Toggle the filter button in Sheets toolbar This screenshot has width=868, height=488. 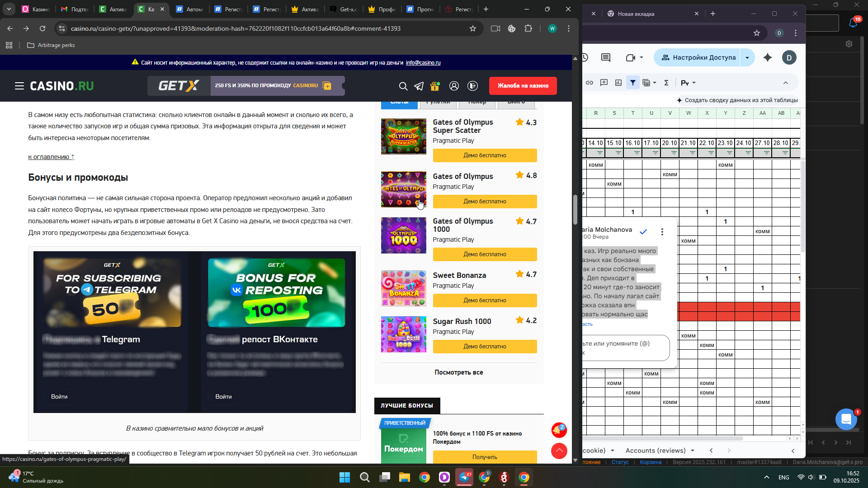633,83
